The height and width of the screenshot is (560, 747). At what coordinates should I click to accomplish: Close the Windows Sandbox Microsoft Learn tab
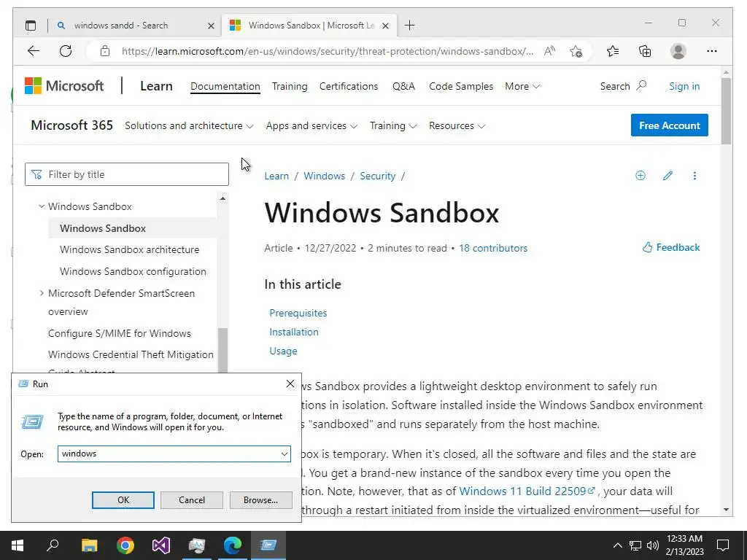386,26
